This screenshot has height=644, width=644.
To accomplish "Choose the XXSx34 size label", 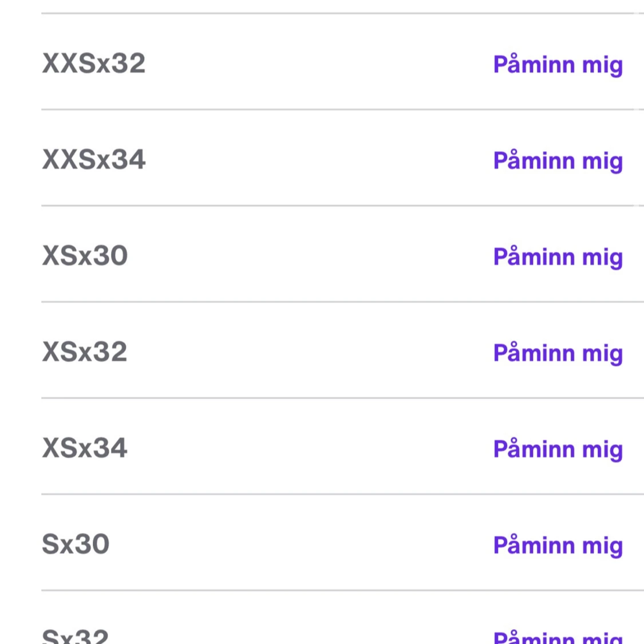I will (94, 159).
